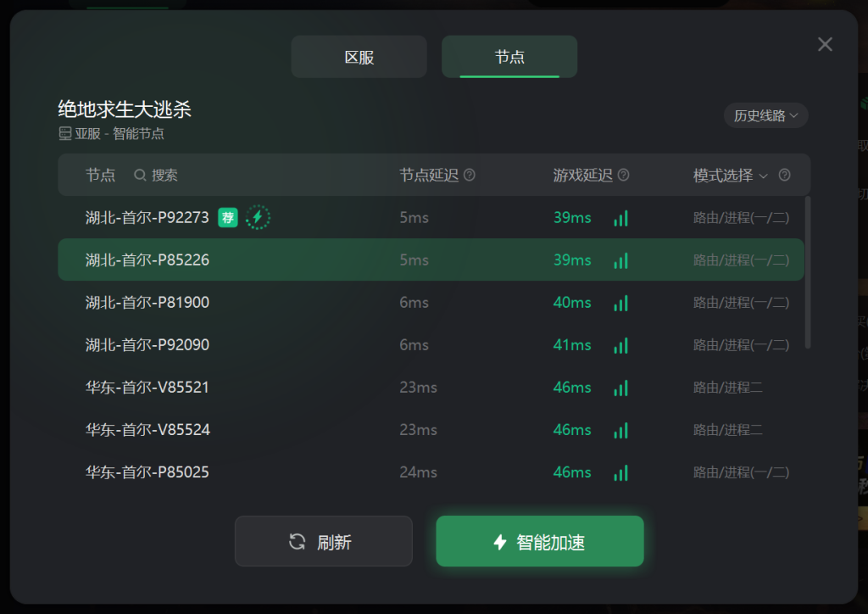Image resolution: width=868 pixels, height=614 pixels.
Task: Close the node selection dialog
Action: pos(825,44)
